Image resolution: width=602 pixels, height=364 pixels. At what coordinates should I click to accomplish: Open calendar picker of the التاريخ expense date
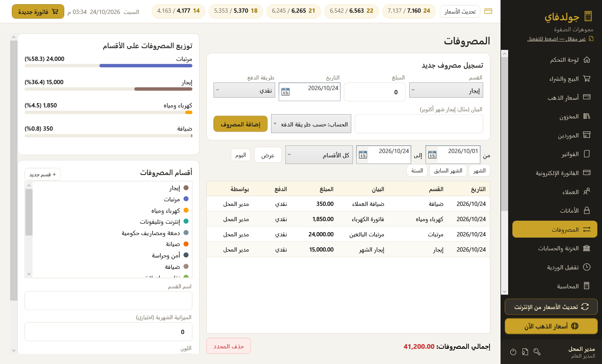pos(285,92)
